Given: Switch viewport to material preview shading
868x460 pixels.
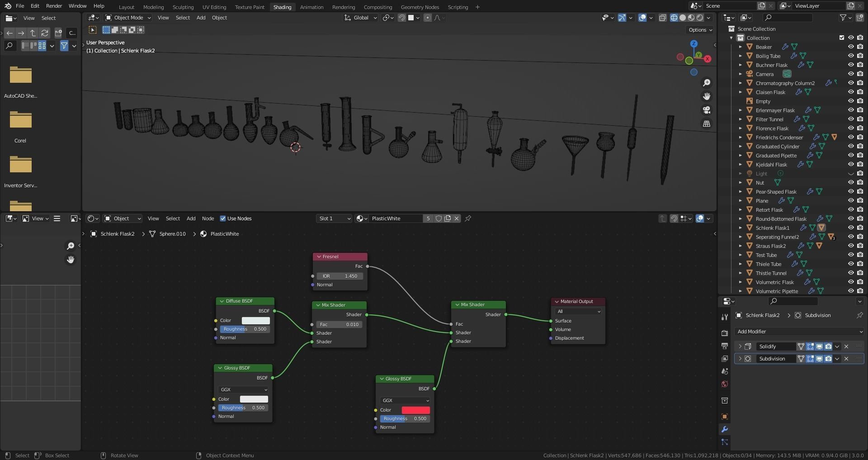Looking at the screenshot, I should (x=691, y=18).
